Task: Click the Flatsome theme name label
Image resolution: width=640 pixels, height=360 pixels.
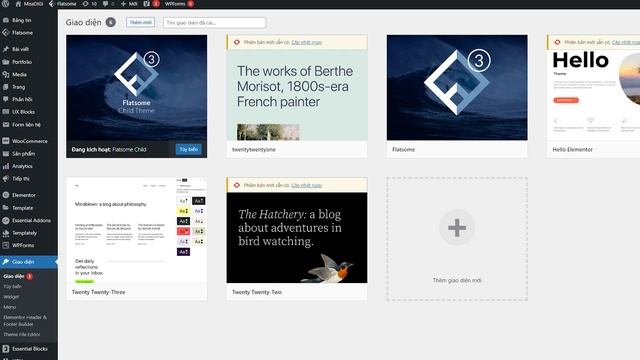Action: (403, 149)
